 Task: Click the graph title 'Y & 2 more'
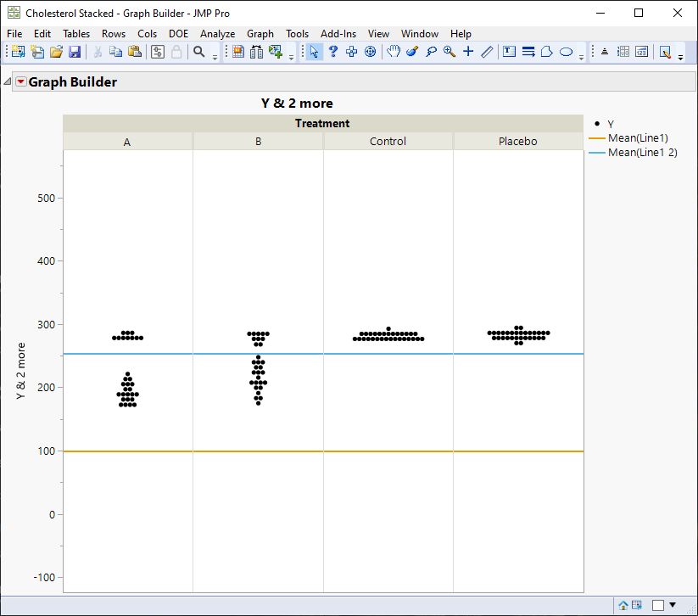pyautogui.click(x=296, y=104)
